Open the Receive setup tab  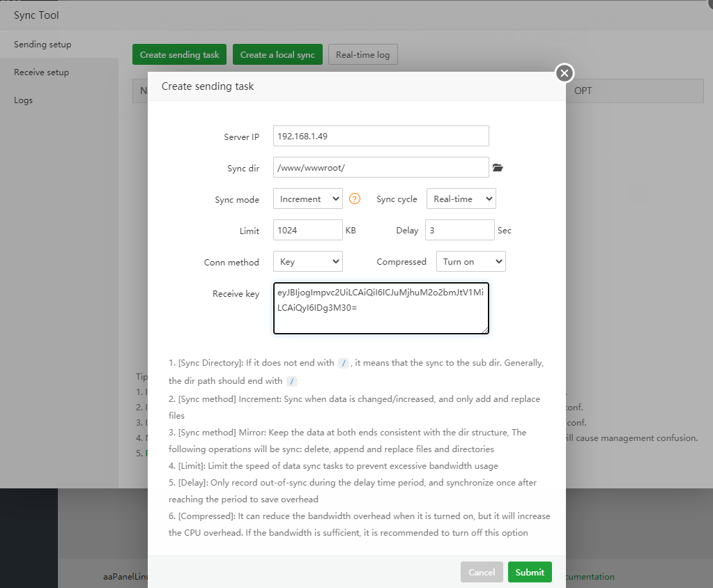[x=41, y=72]
